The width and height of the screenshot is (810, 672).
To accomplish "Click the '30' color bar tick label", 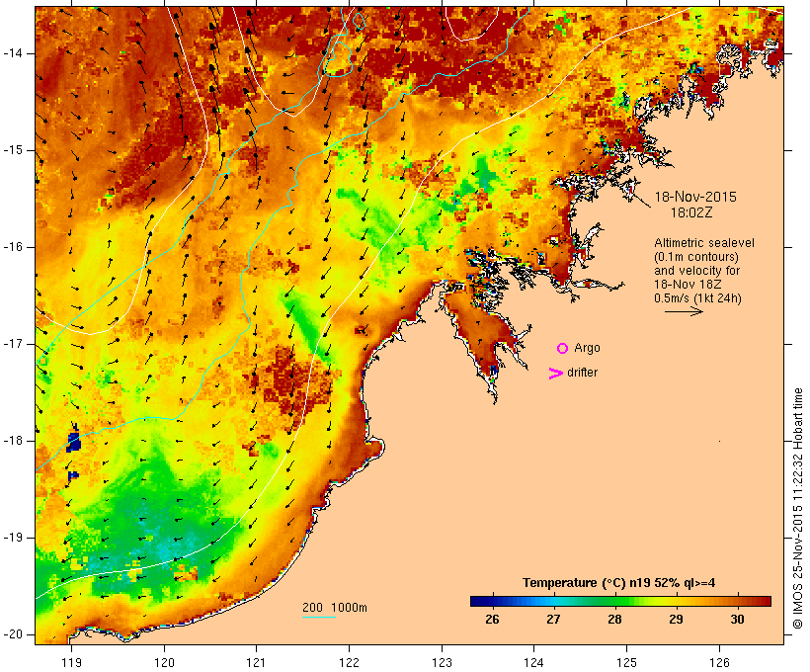I will point(737,620).
